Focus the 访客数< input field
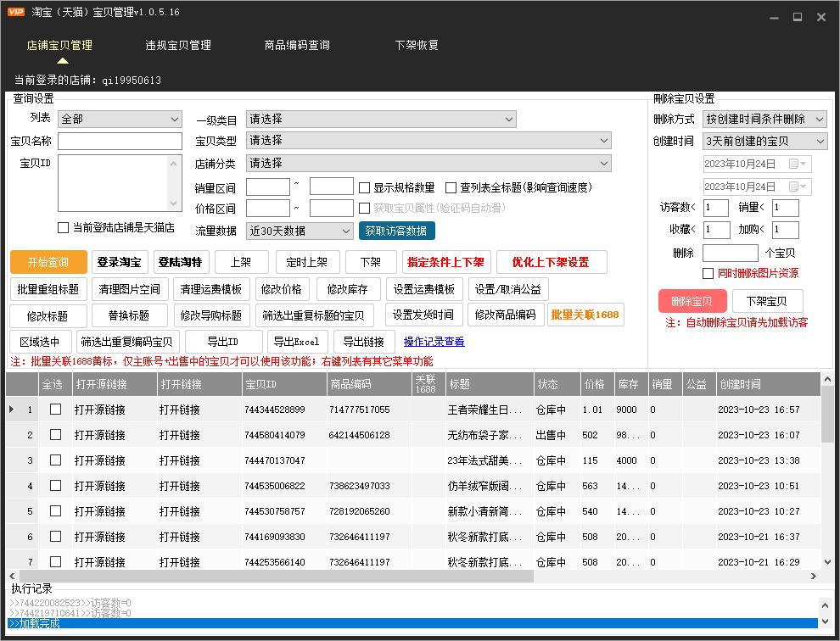The width and height of the screenshot is (840, 641). [716, 208]
